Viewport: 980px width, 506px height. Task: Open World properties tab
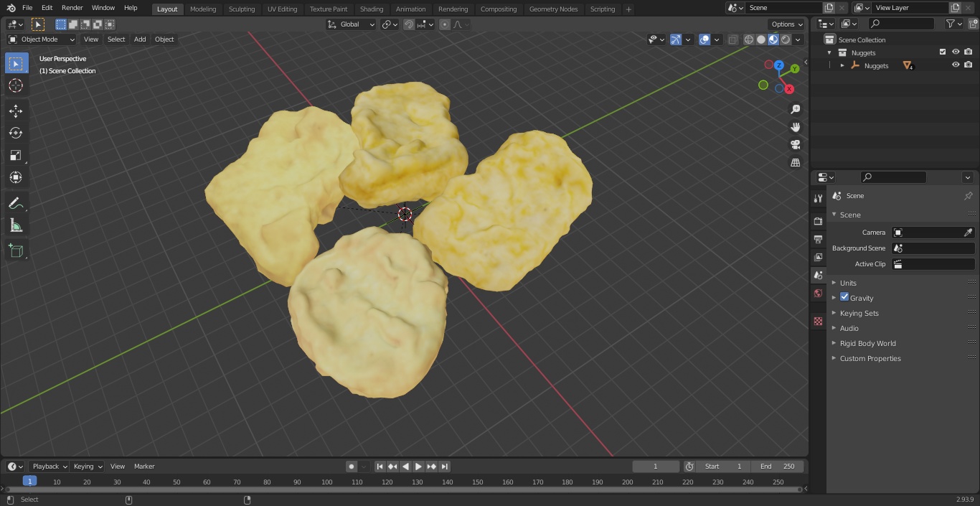(818, 293)
